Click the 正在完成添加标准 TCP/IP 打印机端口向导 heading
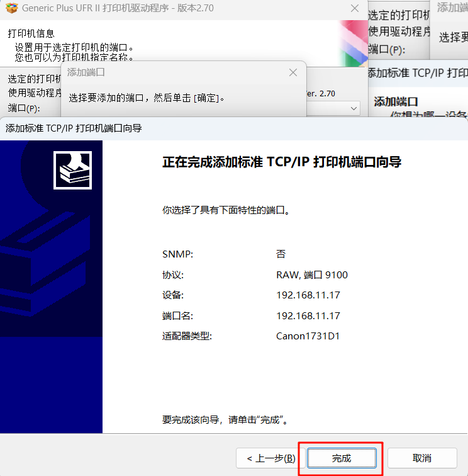Viewport: 468px width, 476px height. (282, 162)
